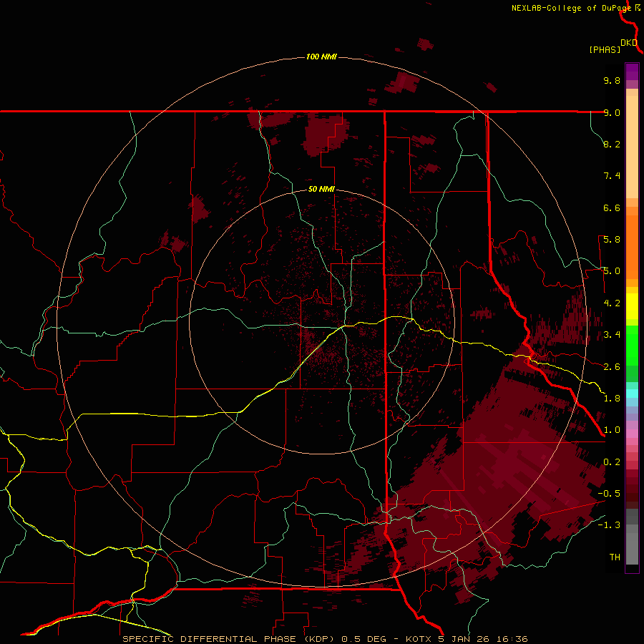
Task: Click the 100 NMI range ring label
Action: click(x=321, y=57)
